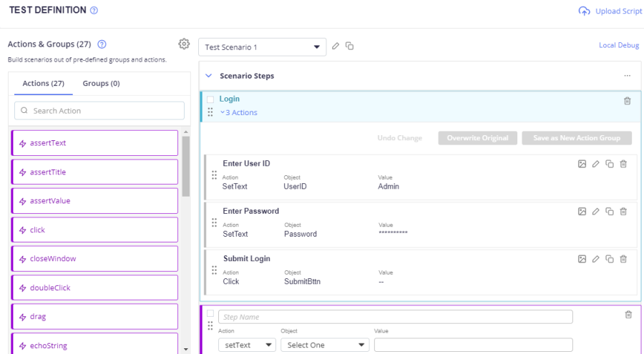Open screenshot image icon for Enter User ID
This screenshot has width=644, height=354.
point(582,164)
